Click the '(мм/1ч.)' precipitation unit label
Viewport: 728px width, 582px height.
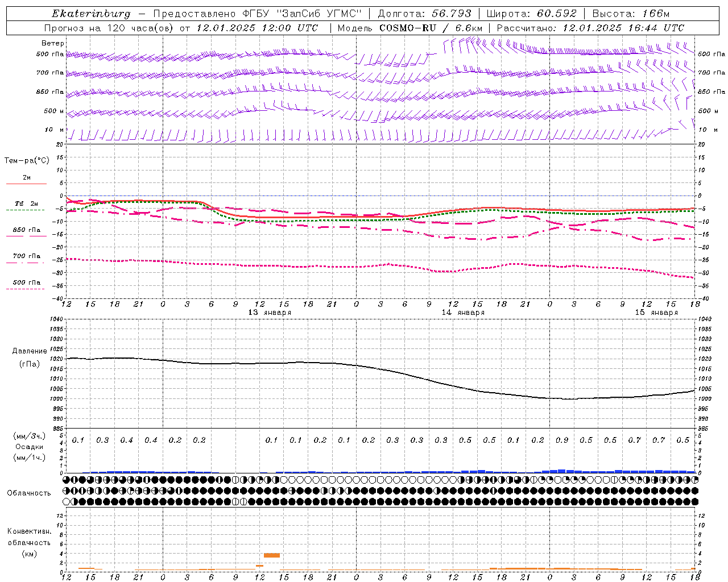coord(30,458)
